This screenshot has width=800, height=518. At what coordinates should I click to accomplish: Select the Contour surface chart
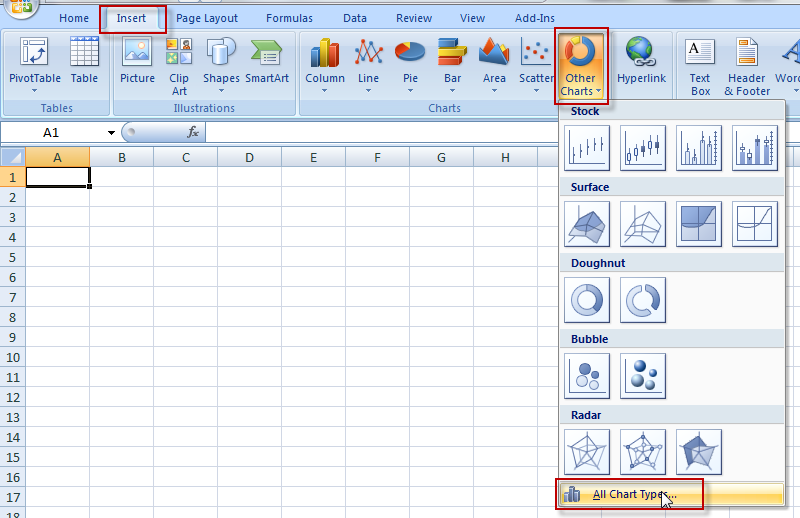pyautogui.click(x=699, y=224)
